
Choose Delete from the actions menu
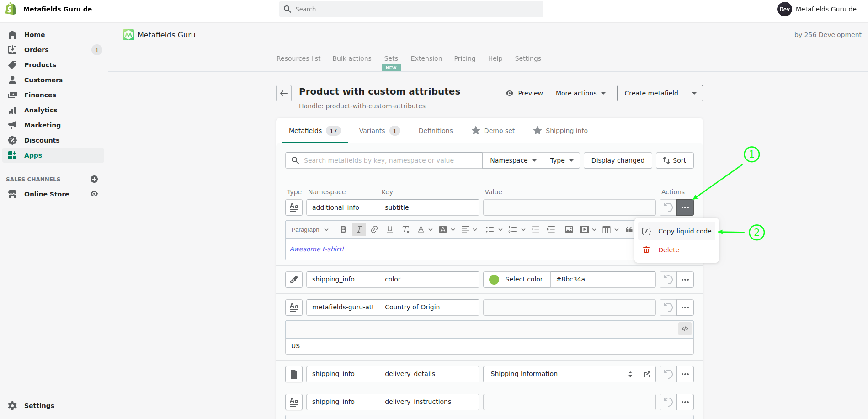click(676, 250)
